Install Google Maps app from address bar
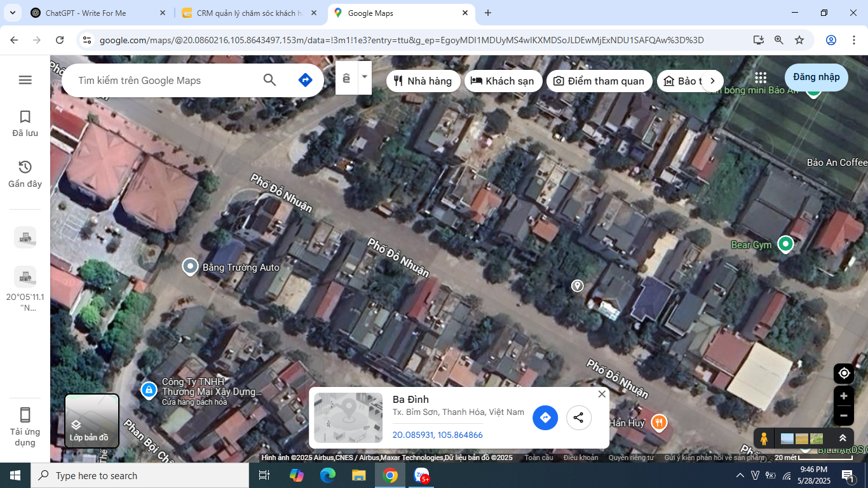The height and width of the screenshot is (488, 868). [x=758, y=40]
